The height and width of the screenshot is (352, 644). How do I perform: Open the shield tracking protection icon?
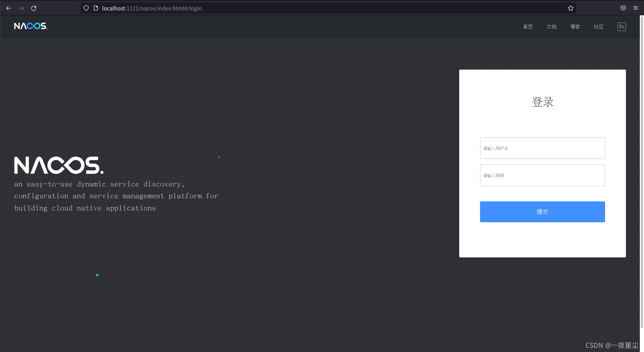[86, 8]
